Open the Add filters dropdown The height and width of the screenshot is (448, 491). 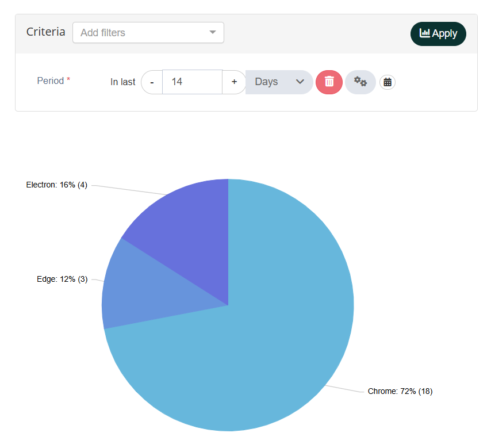143,33
